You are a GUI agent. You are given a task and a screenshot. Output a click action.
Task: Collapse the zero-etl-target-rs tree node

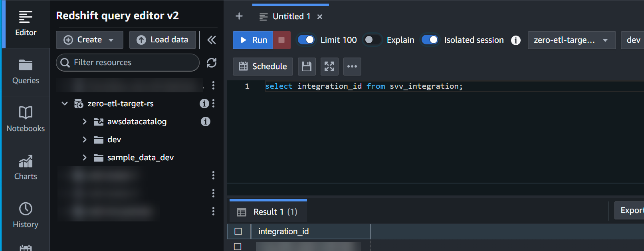pyautogui.click(x=64, y=104)
